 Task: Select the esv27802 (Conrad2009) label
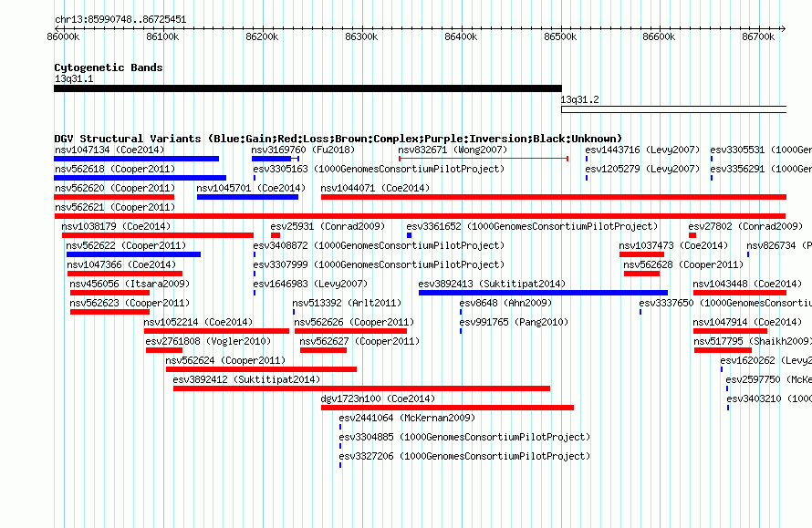point(745,226)
